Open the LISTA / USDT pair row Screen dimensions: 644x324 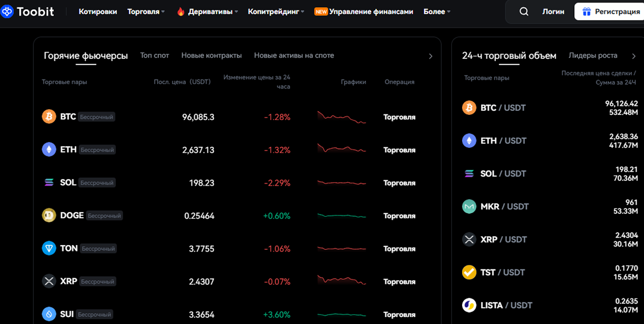click(550, 305)
